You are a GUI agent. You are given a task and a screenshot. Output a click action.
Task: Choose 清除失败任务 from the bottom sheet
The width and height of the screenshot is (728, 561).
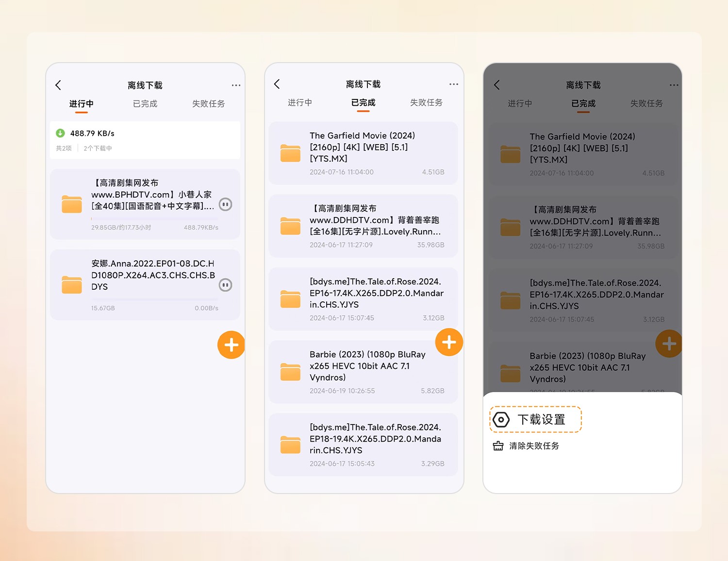tap(526, 445)
